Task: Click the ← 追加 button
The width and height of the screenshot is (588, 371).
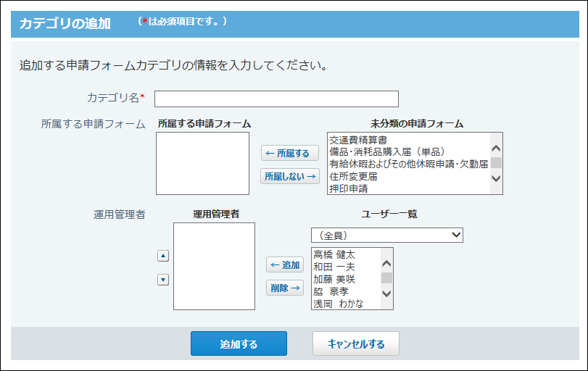Action: pyautogui.click(x=285, y=264)
